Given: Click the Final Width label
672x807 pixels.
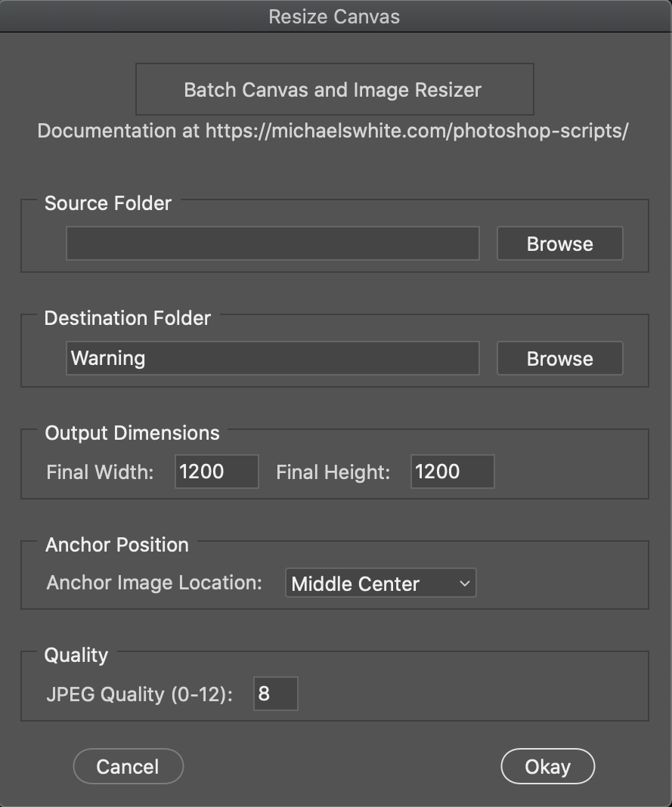Looking at the screenshot, I should point(100,472).
